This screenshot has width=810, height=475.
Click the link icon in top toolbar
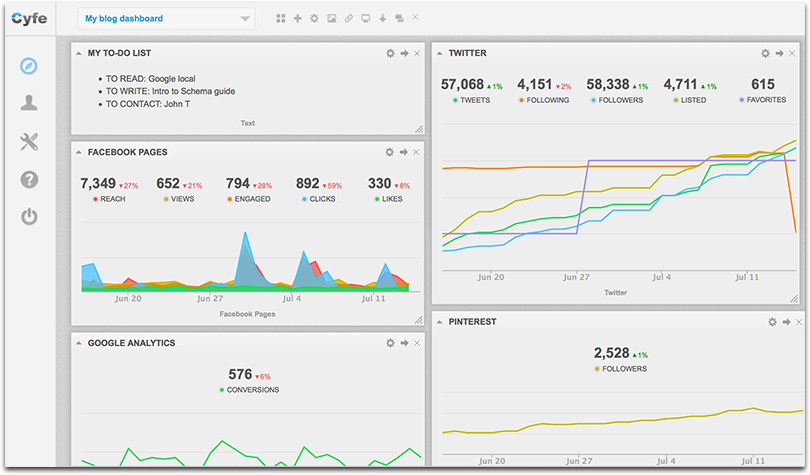(348, 19)
